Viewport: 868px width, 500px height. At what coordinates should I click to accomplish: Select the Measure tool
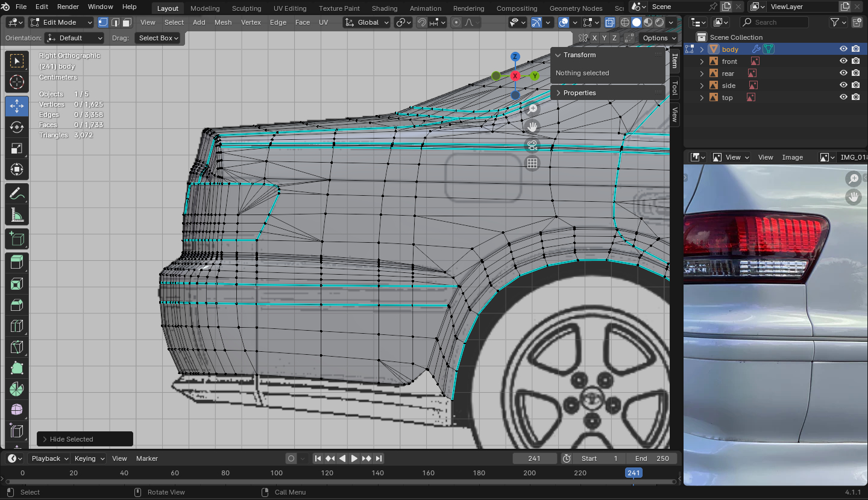pyautogui.click(x=17, y=216)
